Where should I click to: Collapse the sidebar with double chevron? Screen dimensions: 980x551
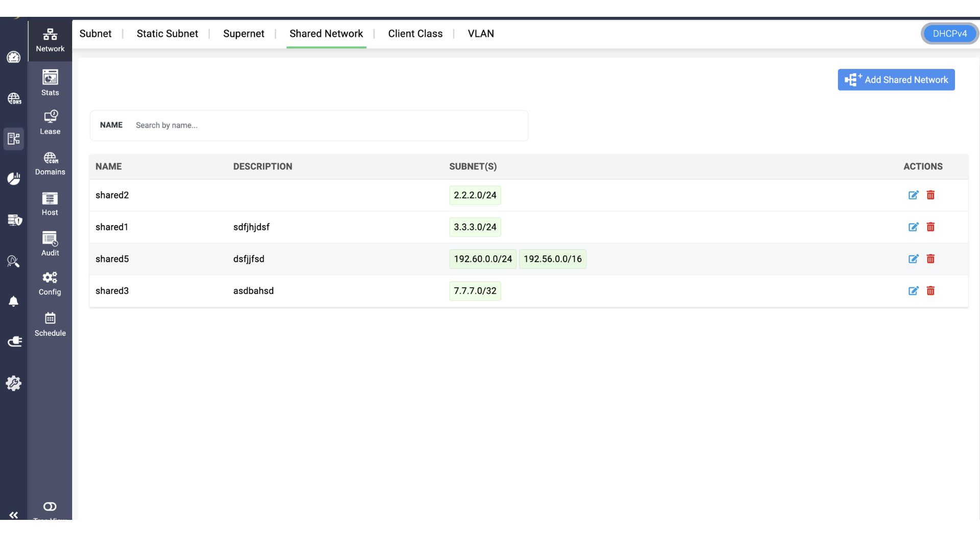[14, 515]
